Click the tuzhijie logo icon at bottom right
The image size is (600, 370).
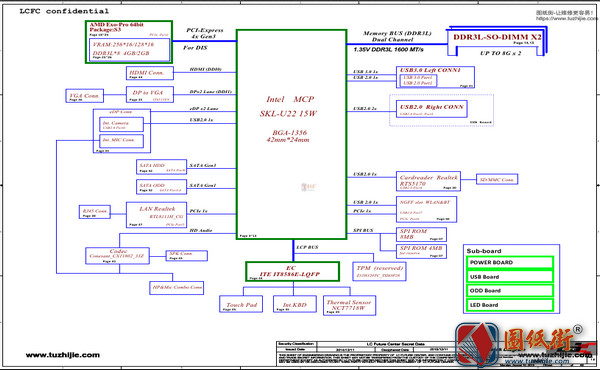477,343
